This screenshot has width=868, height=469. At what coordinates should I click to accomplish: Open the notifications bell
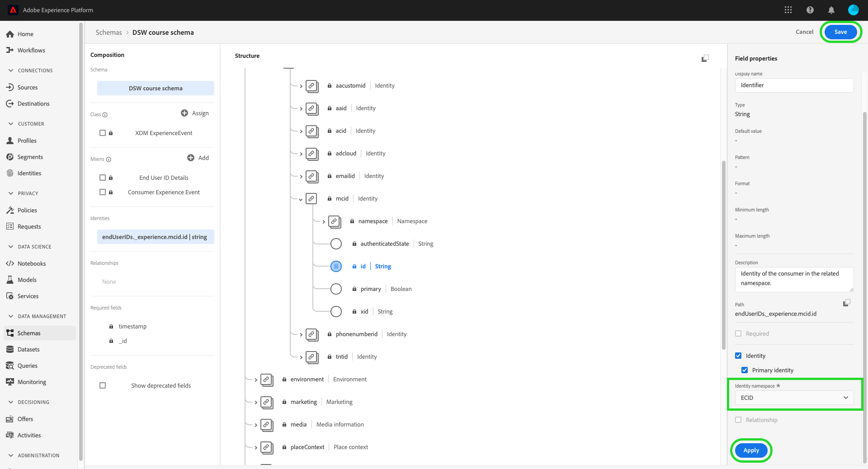[x=831, y=10]
